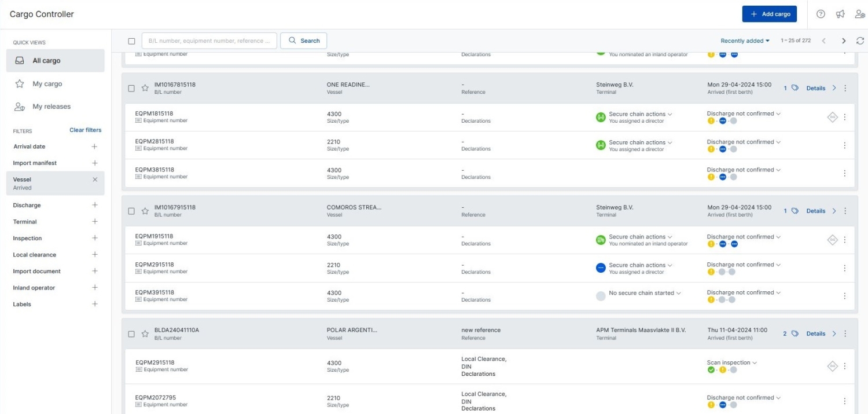The height and width of the screenshot is (414, 868).
Task: Check the BLDA24041110A B/L checkbox
Action: pyautogui.click(x=131, y=334)
